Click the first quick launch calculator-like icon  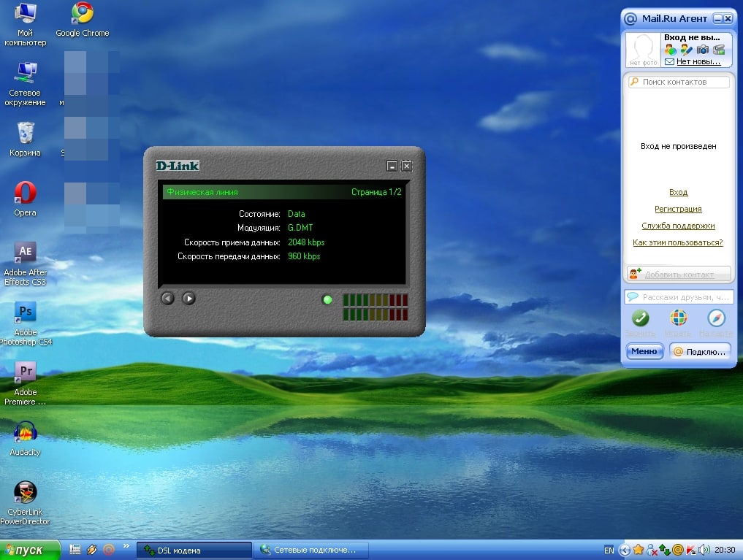coord(75,549)
